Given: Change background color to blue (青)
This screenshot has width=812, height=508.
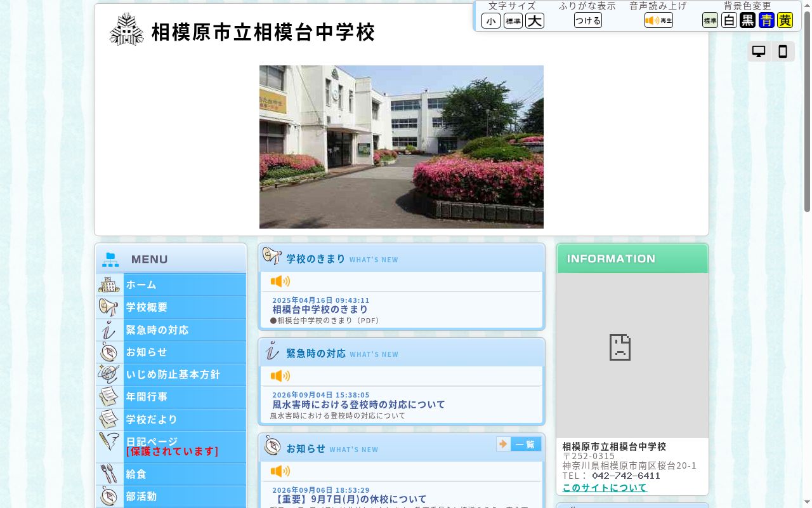Looking at the screenshot, I should pos(766,20).
